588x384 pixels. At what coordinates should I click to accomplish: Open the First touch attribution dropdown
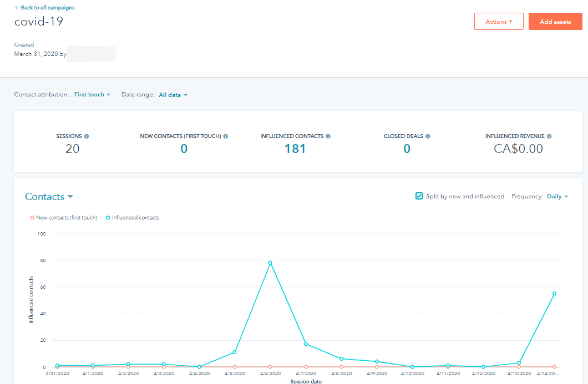pos(92,94)
